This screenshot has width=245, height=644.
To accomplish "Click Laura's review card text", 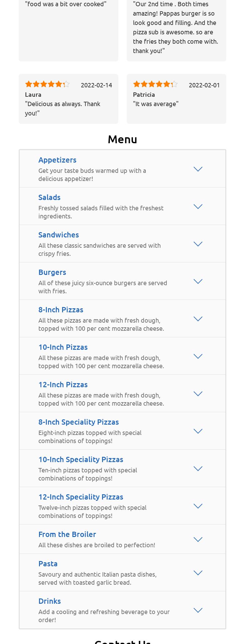I will [x=62, y=108].
